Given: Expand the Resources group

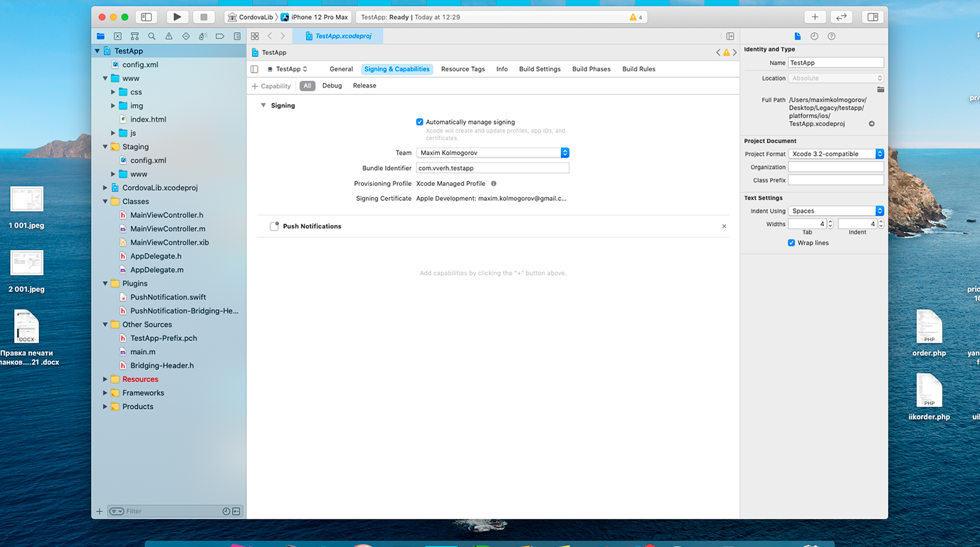Looking at the screenshot, I should pyautogui.click(x=105, y=380).
